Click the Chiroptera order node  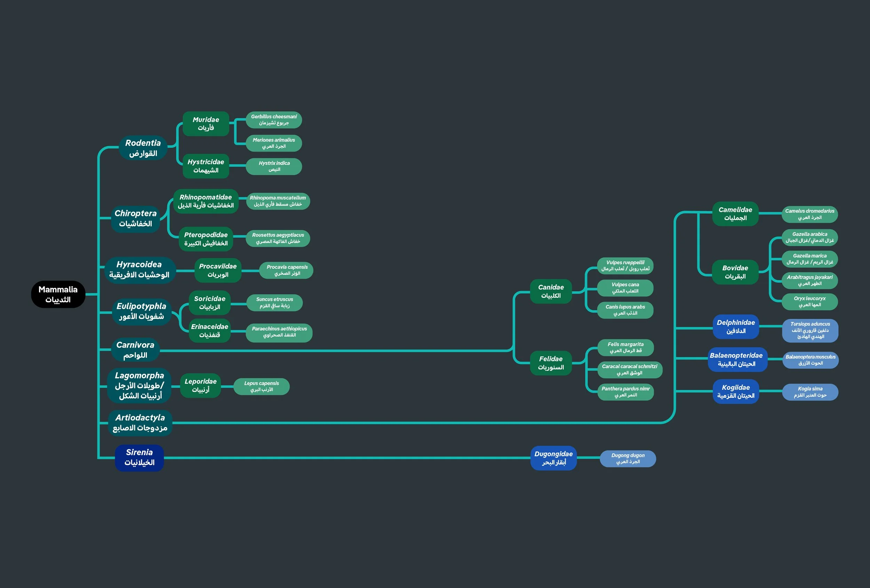[x=135, y=218]
